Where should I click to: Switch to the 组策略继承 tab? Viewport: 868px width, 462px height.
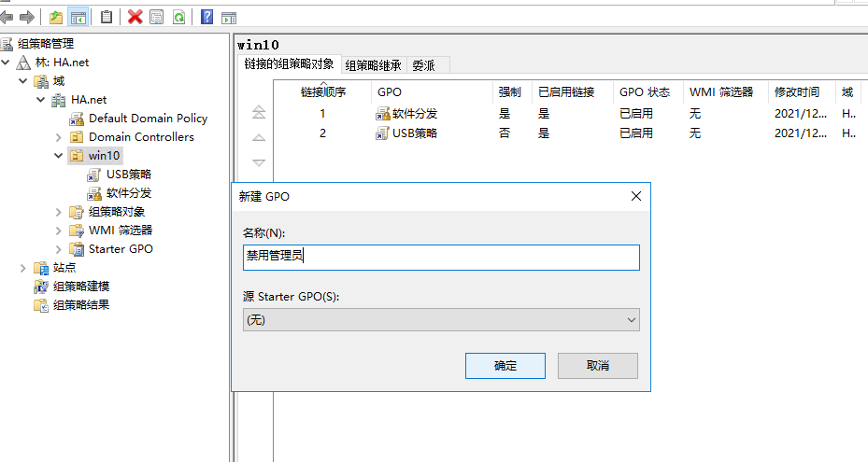tap(373, 65)
